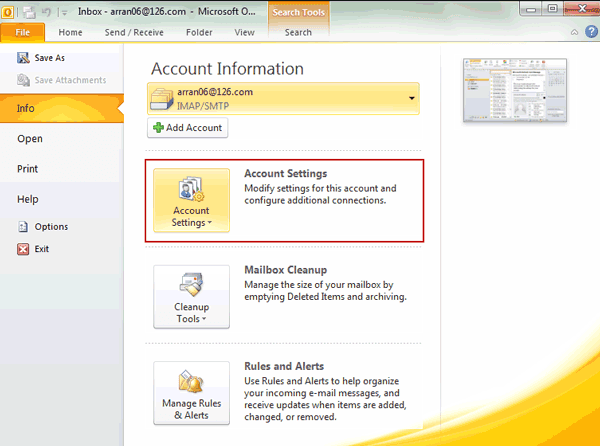
Task: Click the Options icon in sidebar
Action: click(23, 226)
